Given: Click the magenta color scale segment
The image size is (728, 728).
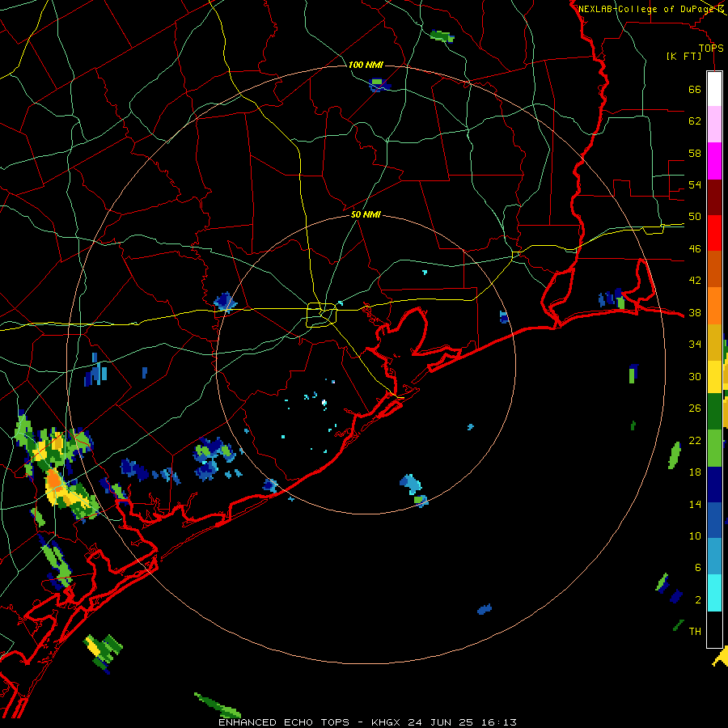Looking at the screenshot, I should pyautogui.click(x=714, y=161).
